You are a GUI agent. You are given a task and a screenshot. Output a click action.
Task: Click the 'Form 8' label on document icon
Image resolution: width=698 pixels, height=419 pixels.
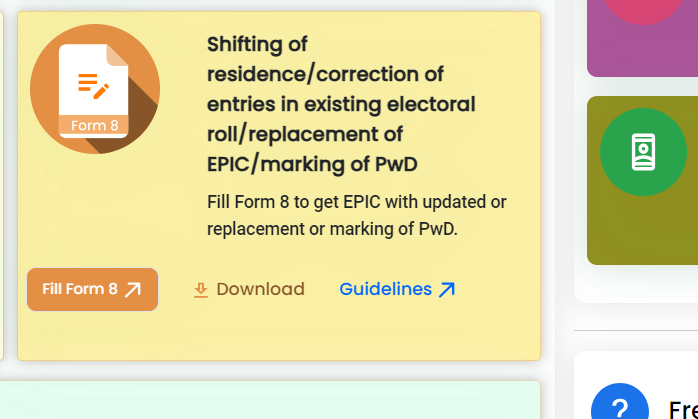pos(94,126)
